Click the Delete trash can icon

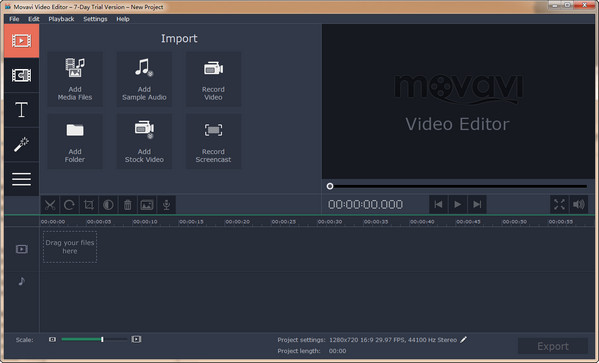(128, 205)
